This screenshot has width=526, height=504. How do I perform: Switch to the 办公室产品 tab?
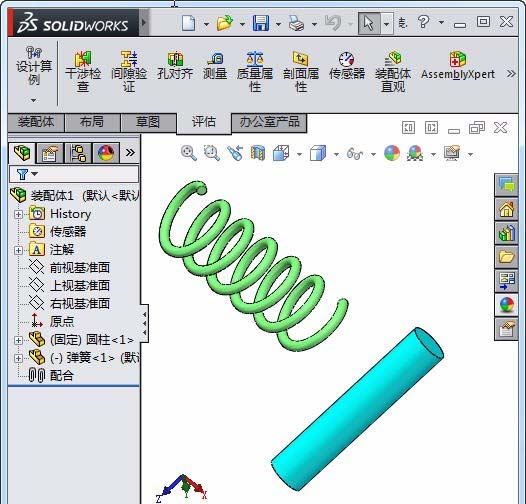269,122
